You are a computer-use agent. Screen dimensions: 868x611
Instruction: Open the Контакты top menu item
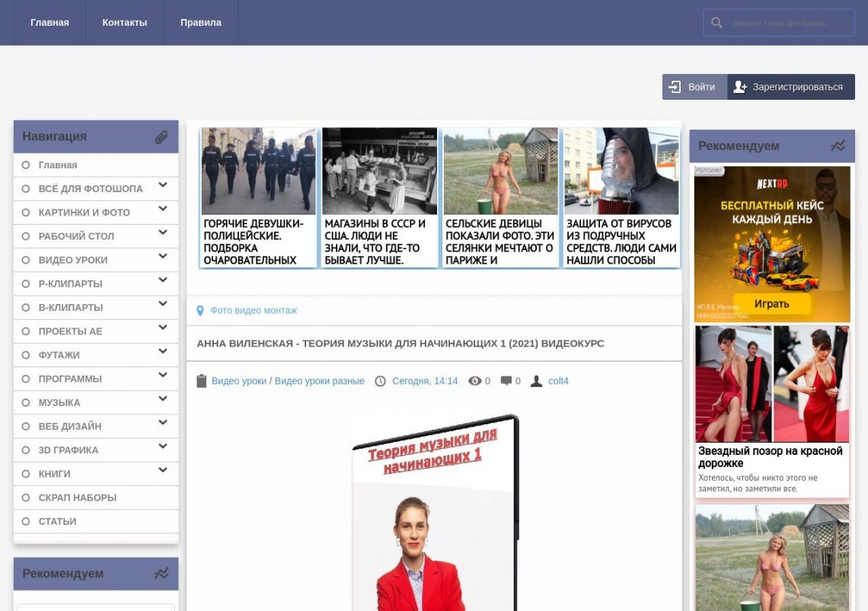(125, 23)
